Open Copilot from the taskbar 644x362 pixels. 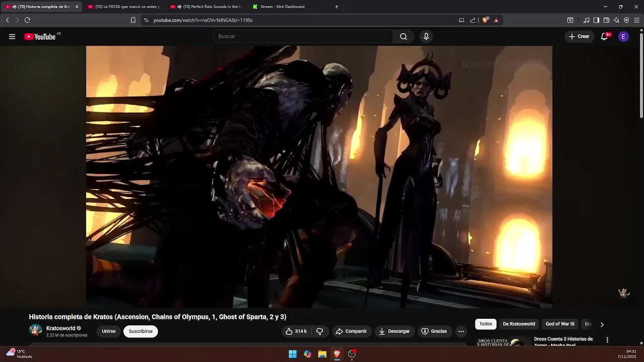(307, 354)
